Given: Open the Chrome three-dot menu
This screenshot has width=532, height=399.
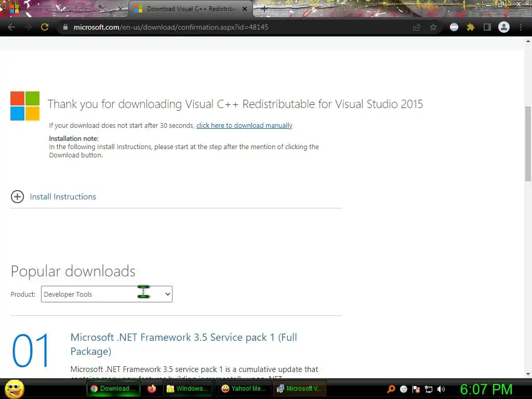Looking at the screenshot, I should (x=521, y=27).
